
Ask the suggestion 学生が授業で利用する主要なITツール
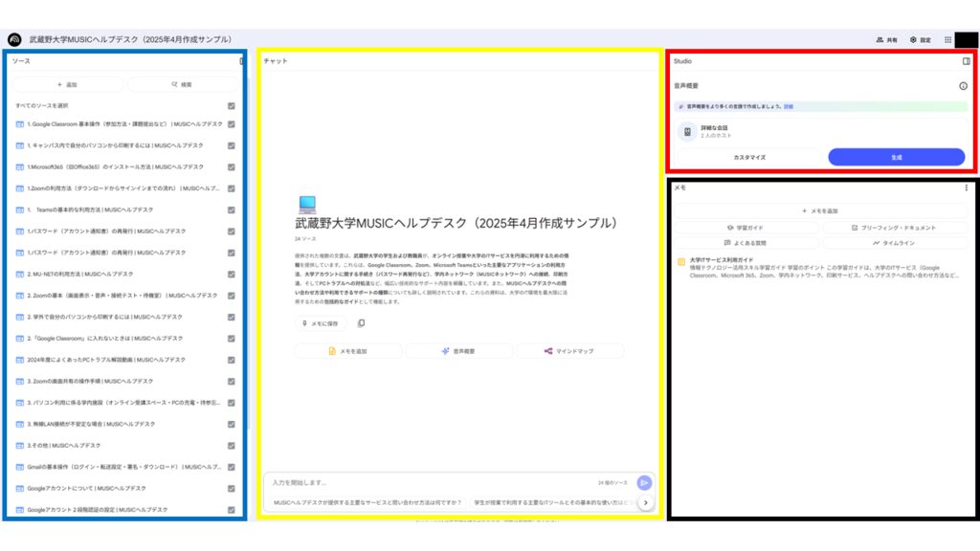click(552, 503)
